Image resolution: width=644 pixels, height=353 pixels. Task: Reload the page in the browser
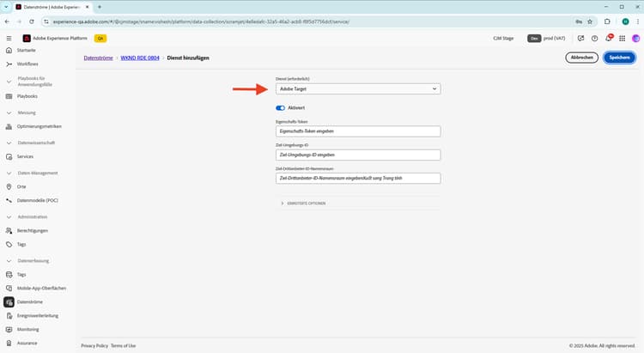click(x=31, y=21)
